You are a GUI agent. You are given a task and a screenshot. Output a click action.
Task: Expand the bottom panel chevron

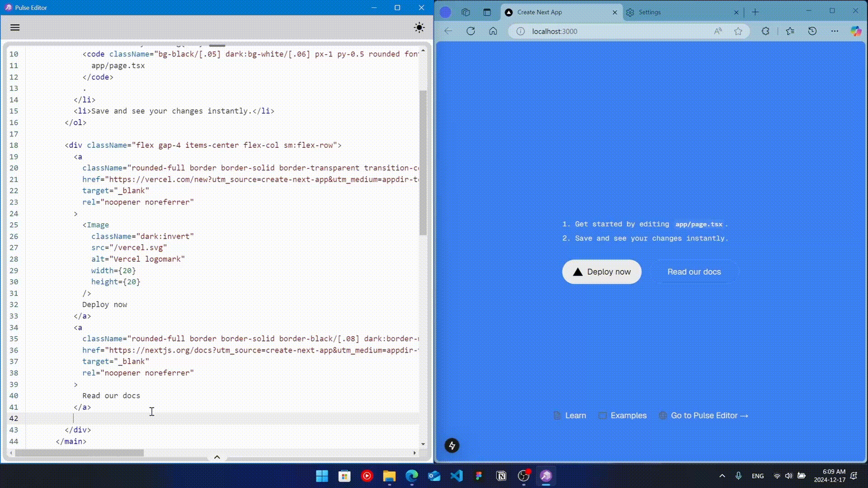coord(217,457)
